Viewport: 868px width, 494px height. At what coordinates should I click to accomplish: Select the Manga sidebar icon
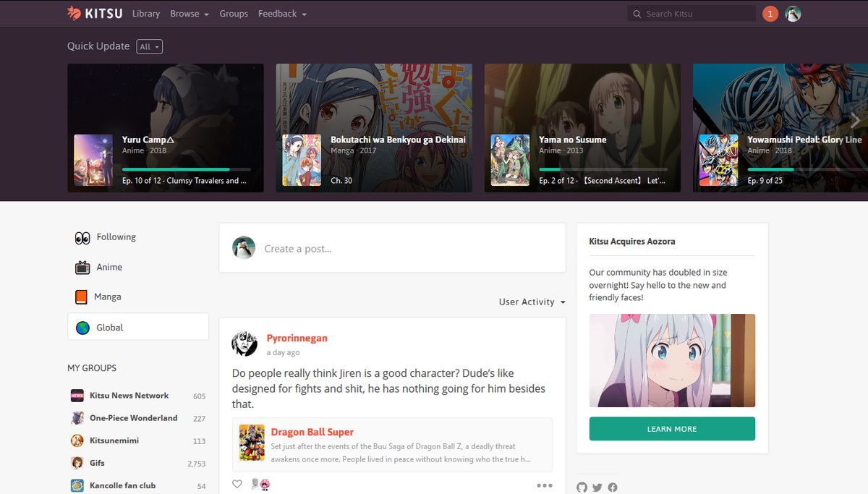81,297
